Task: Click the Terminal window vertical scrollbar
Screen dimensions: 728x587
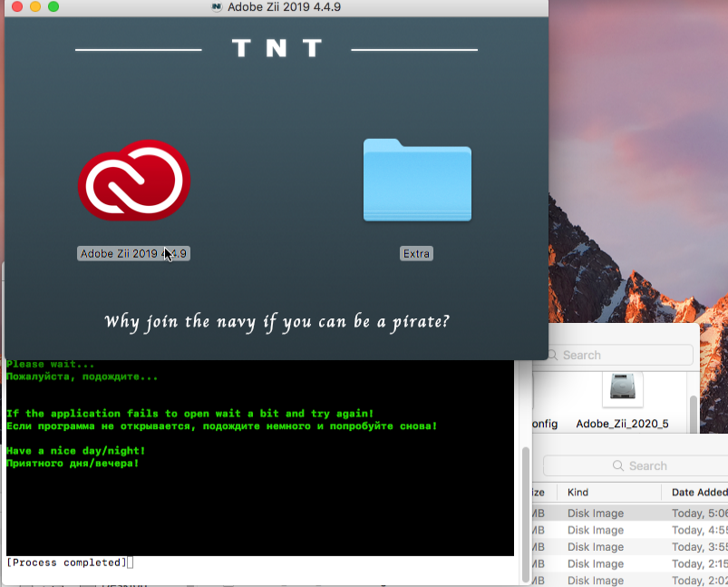Action: tap(525, 514)
